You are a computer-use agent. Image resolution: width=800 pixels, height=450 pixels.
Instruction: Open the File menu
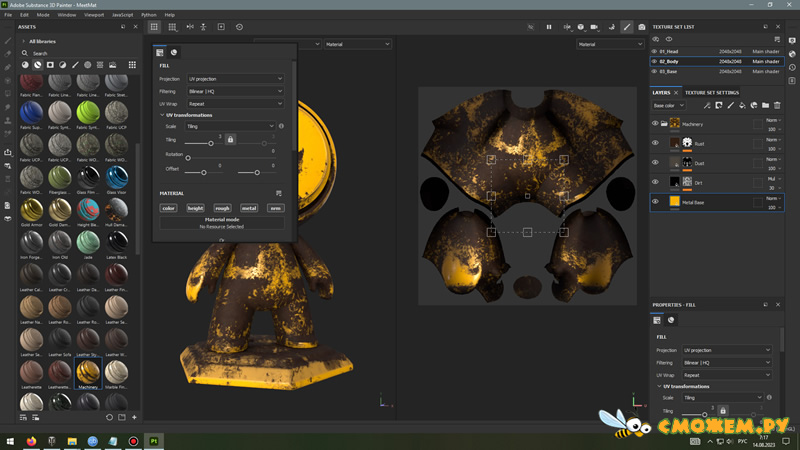click(8, 15)
